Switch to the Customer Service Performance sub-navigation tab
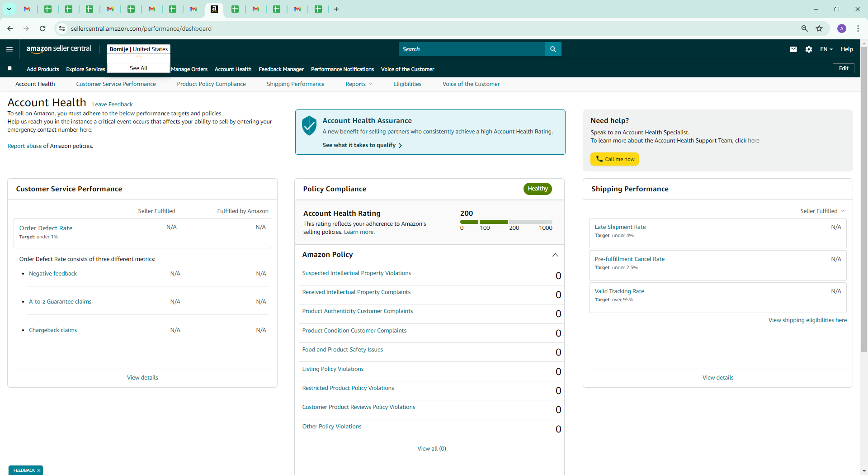 (x=116, y=84)
